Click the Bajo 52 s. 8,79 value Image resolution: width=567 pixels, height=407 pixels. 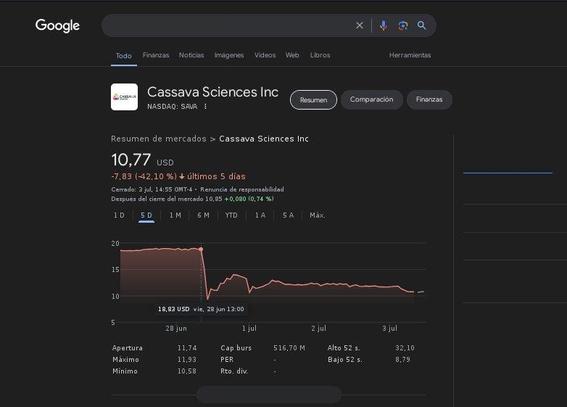pyautogui.click(x=402, y=360)
